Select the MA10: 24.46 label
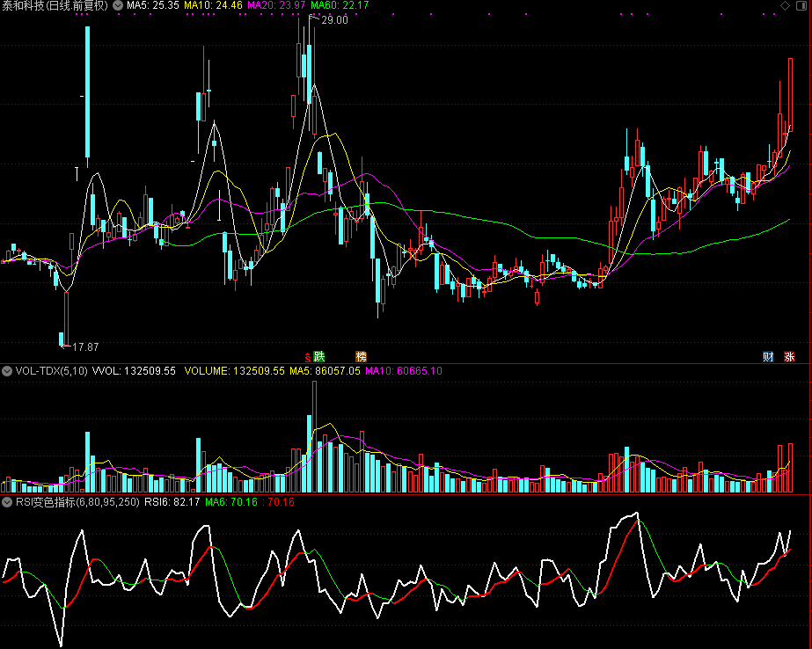This screenshot has height=649, width=812. point(214,5)
